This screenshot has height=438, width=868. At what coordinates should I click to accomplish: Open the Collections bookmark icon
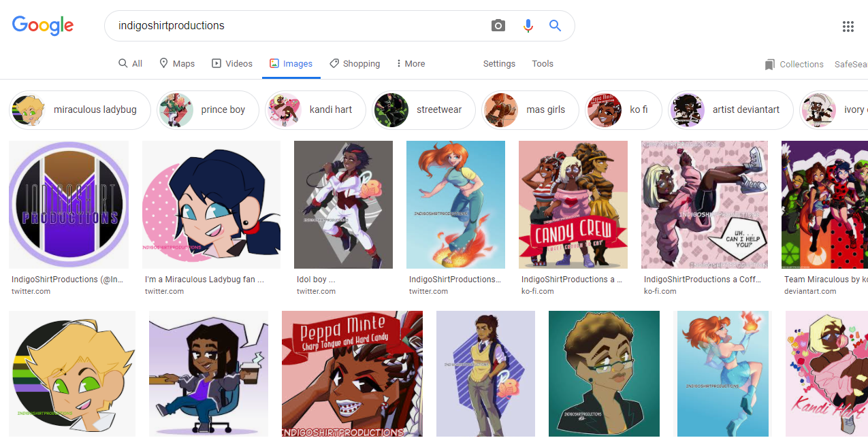click(770, 65)
